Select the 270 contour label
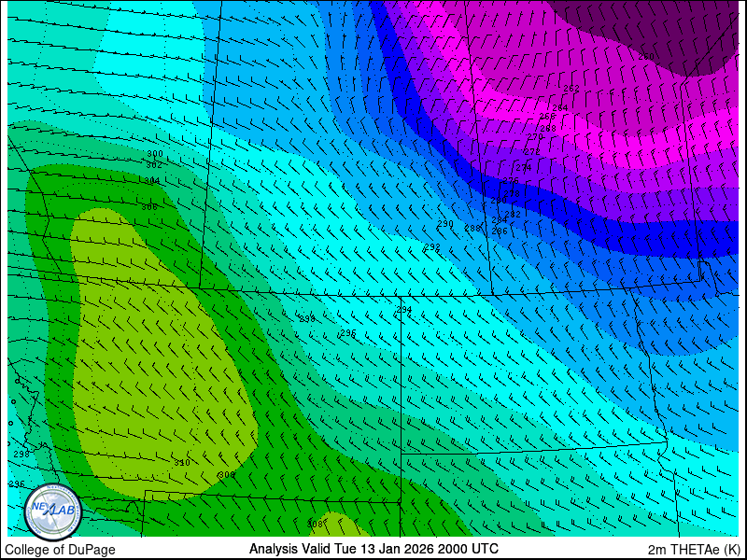747x560 pixels. (x=535, y=137)
